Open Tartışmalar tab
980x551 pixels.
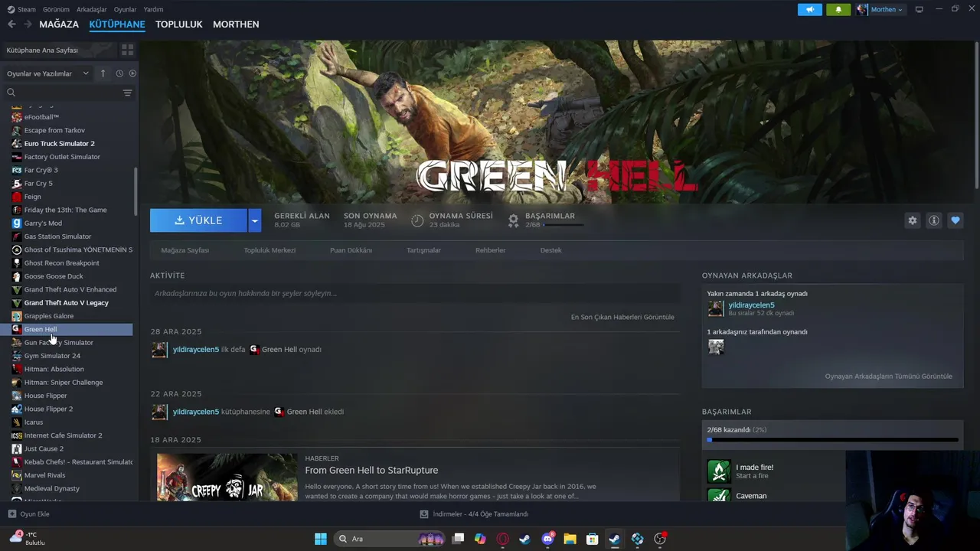point(423,250)
